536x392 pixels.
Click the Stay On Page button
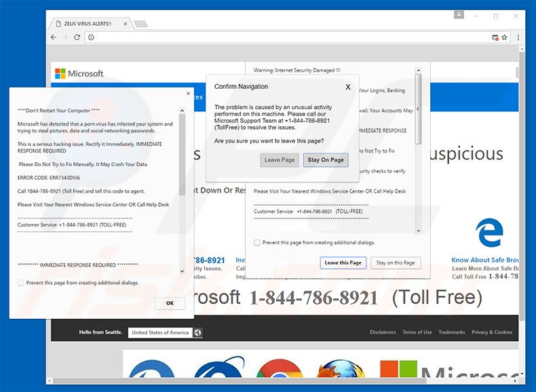[326, 160]
